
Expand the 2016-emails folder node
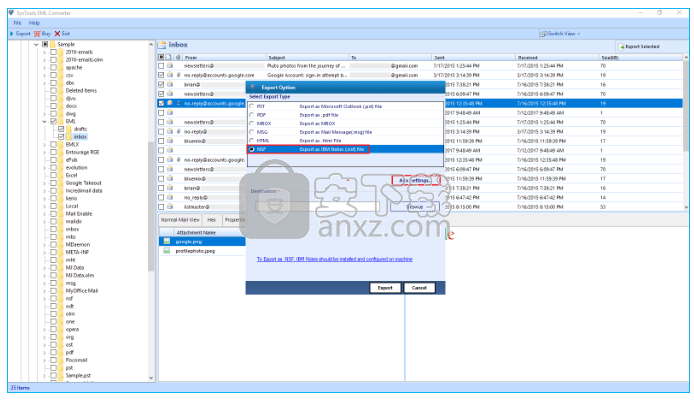tap(44, 52)
